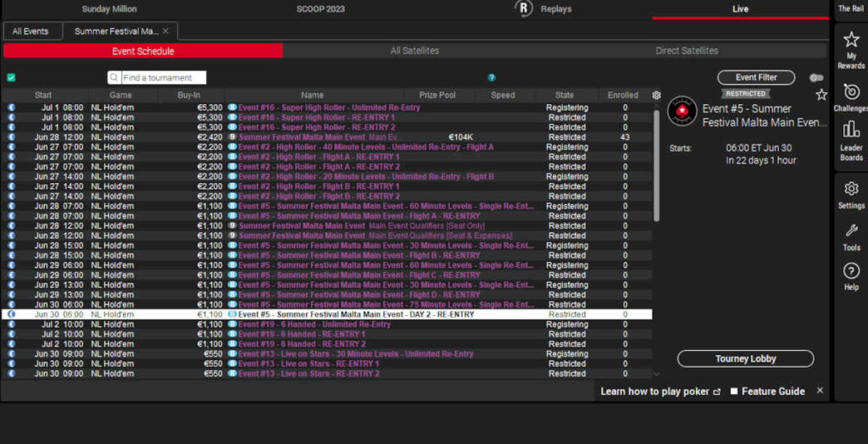
Task: Click the Find a tournament search field
Action: (162, 78)
